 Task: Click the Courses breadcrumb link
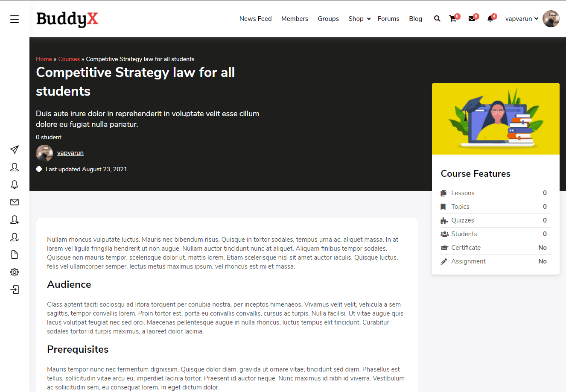click(x=69, y=59)
